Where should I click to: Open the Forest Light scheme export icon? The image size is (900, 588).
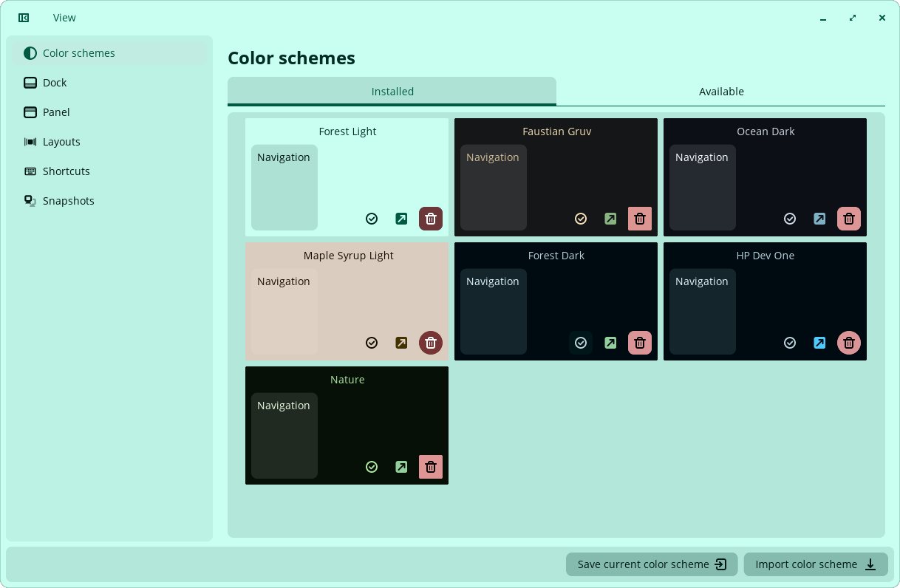(x=401, y=219)
